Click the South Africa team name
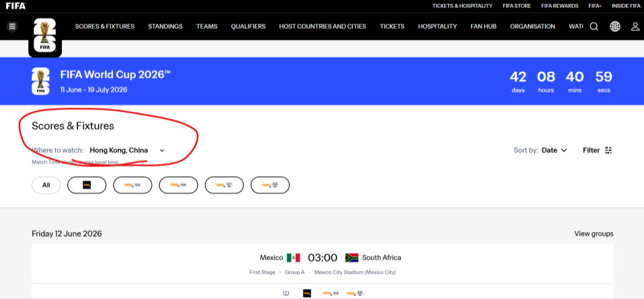The image size is (644, 299). tap(382, 257)
